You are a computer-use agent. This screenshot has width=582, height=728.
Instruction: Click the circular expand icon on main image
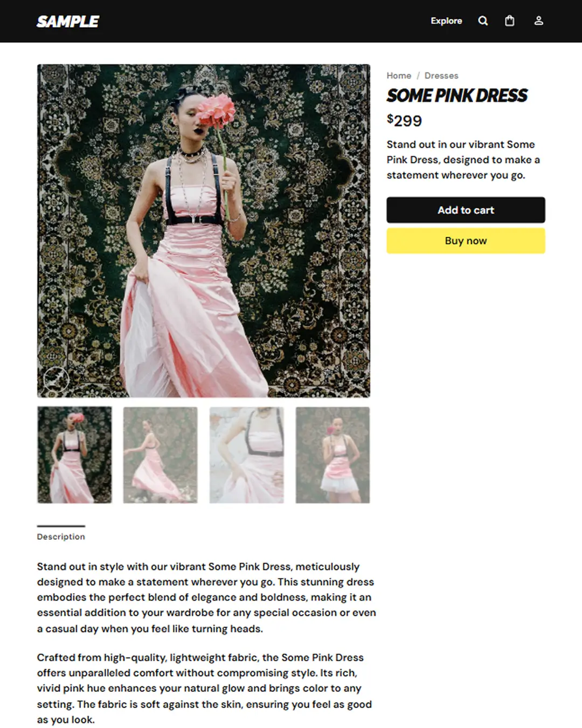click(56, 379)
